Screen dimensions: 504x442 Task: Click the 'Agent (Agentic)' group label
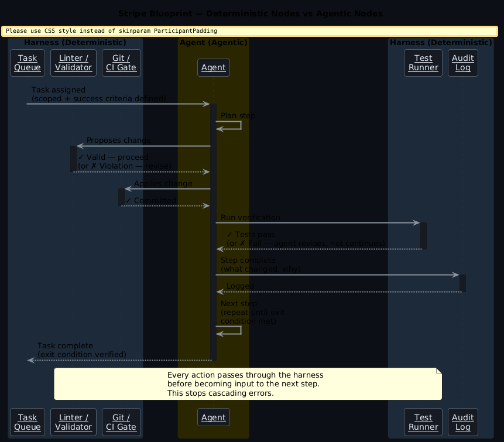click(x=214, y=42)
